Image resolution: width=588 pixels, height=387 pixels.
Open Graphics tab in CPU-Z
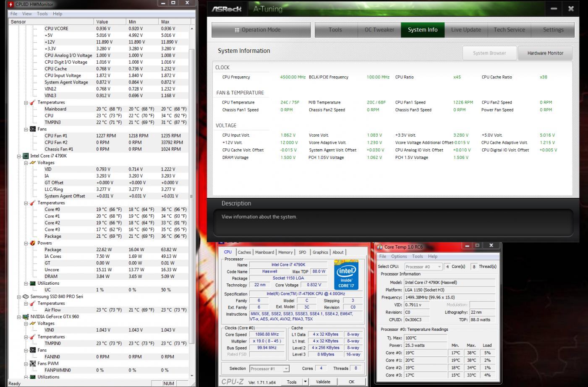click(320, 252)
